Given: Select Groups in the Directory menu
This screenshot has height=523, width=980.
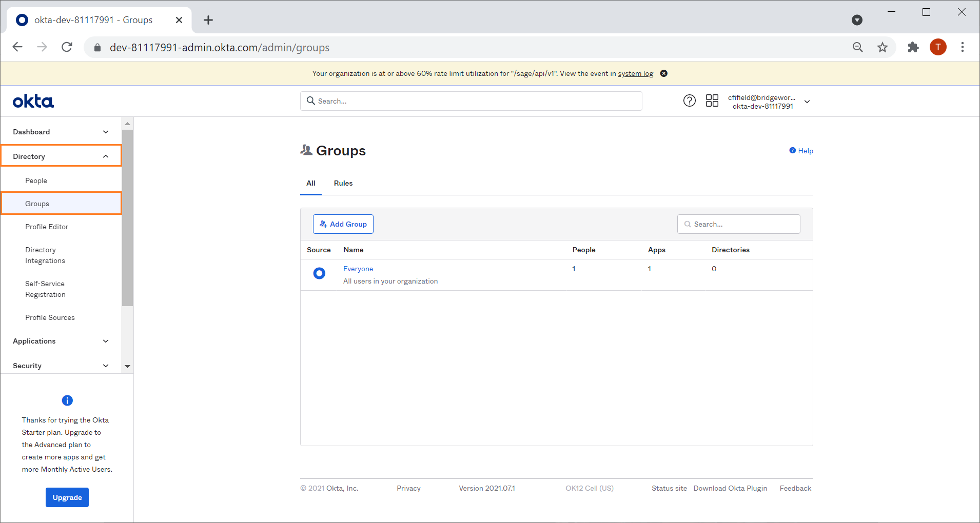Looking at the screenshot, I should 61,204.
